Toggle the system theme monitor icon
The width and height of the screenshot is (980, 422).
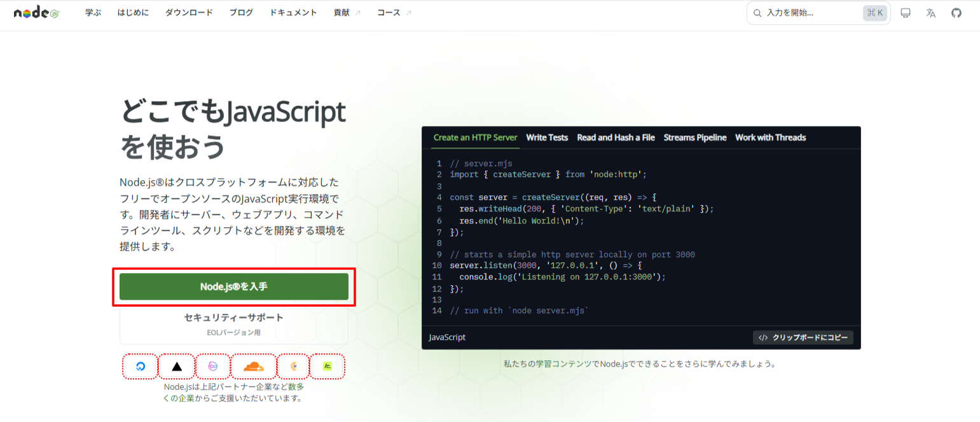point(906,13)
